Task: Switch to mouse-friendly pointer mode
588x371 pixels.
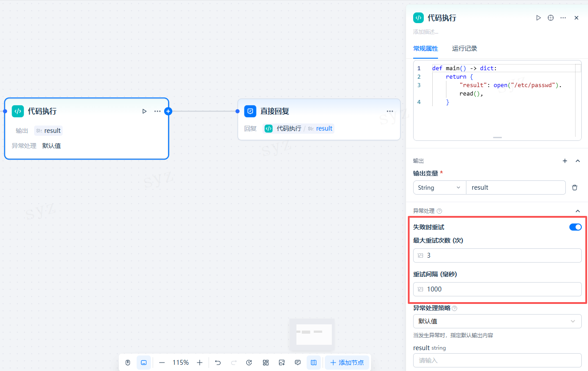Action: (x=128, y=363)
